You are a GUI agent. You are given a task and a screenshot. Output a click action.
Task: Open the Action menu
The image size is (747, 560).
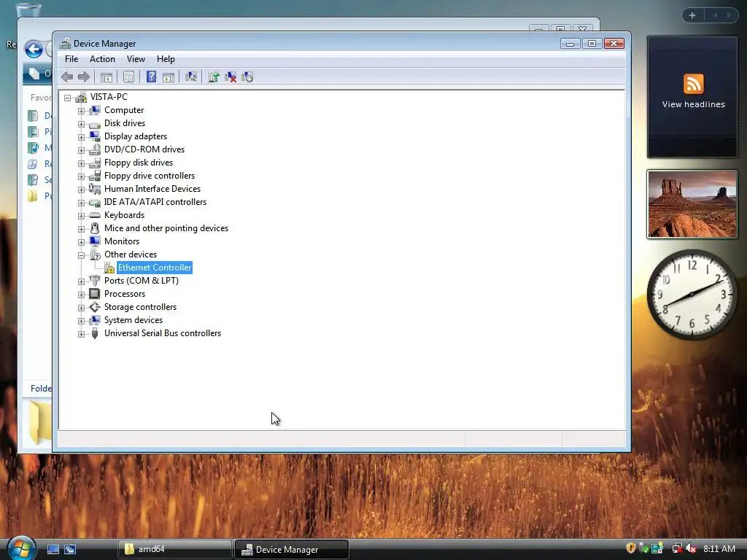click(x=102, y=59)
